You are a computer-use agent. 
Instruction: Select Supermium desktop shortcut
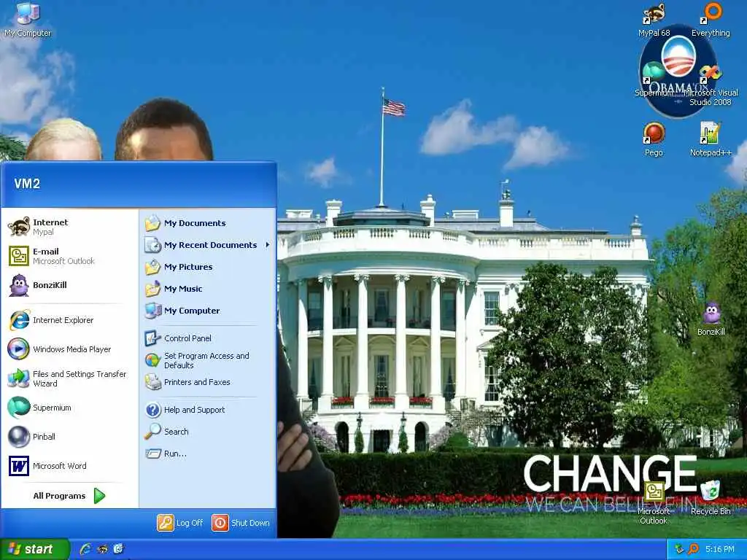654,79
